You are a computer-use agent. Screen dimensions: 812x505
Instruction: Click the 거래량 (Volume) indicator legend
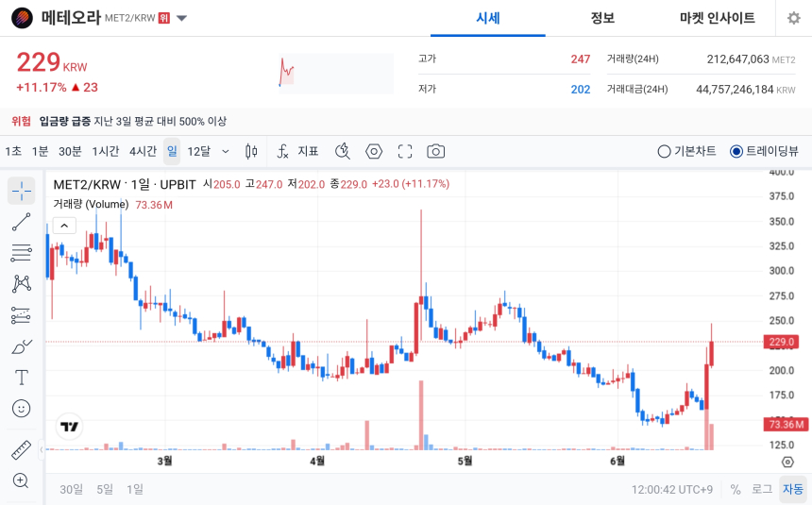click(x=91, y=205)
